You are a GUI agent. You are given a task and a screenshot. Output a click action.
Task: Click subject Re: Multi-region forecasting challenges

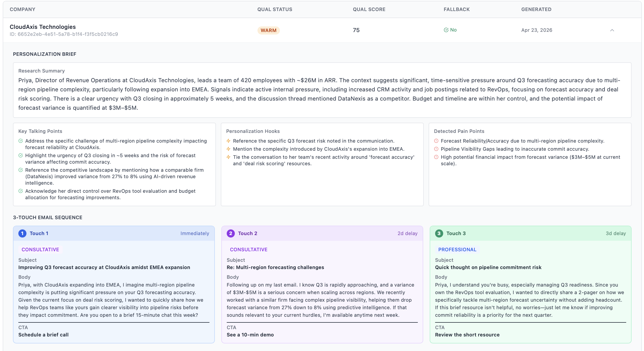coord(275,267)
